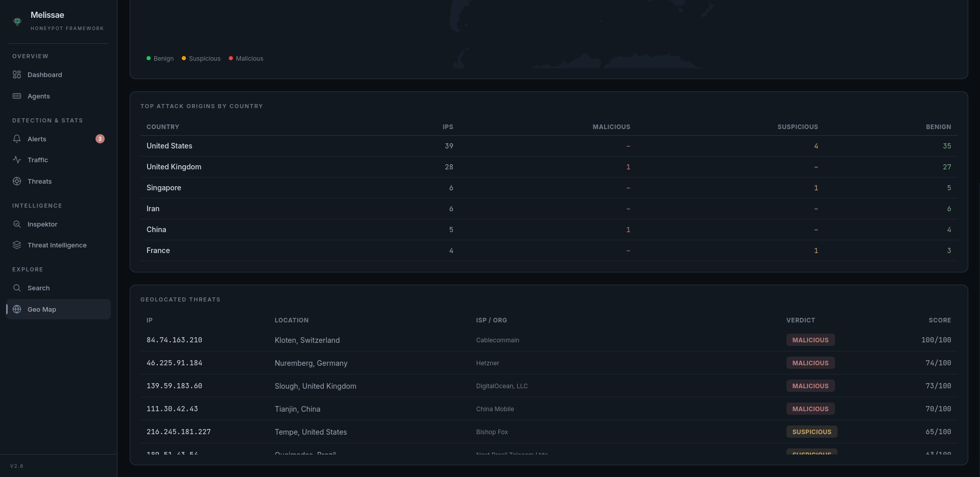The image size is (980, 477).
Task: Click the Tianjin, China location
Action: click(x=297, y=409)
